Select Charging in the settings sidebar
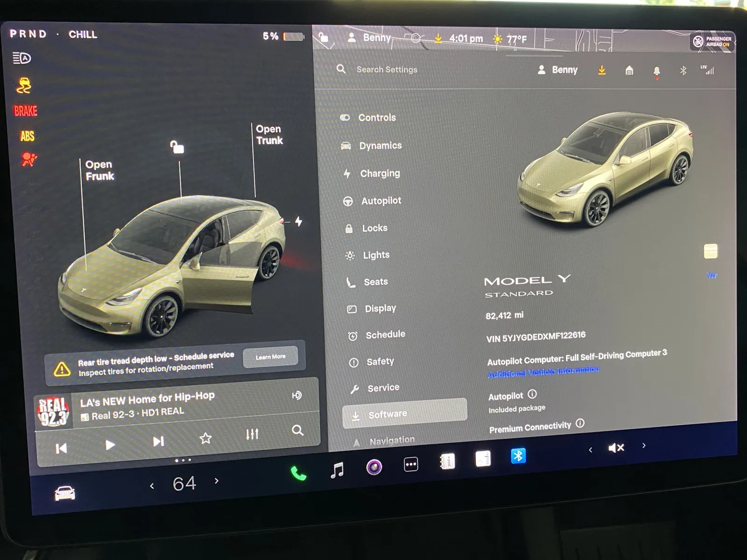 (380, 173)
